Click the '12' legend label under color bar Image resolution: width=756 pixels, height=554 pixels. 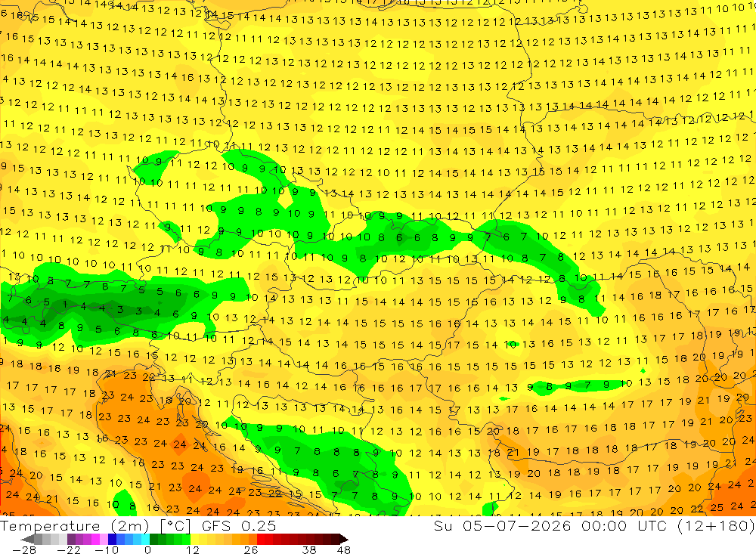(x=192, y=549)
